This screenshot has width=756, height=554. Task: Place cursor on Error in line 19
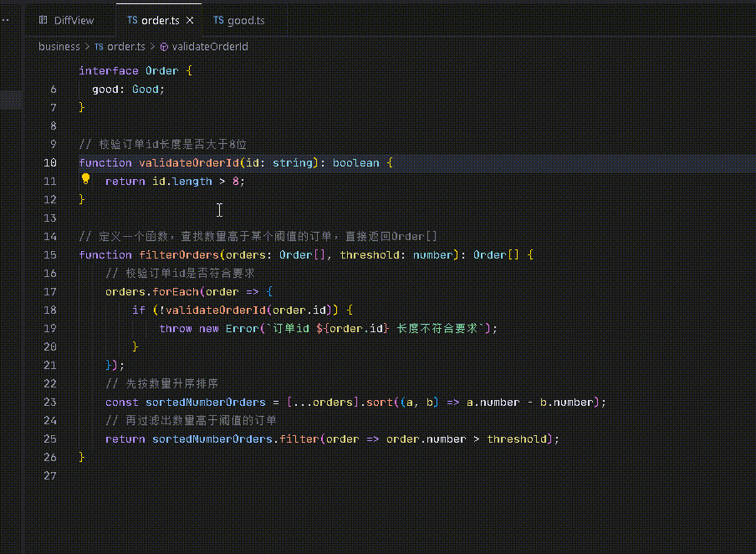242,329
